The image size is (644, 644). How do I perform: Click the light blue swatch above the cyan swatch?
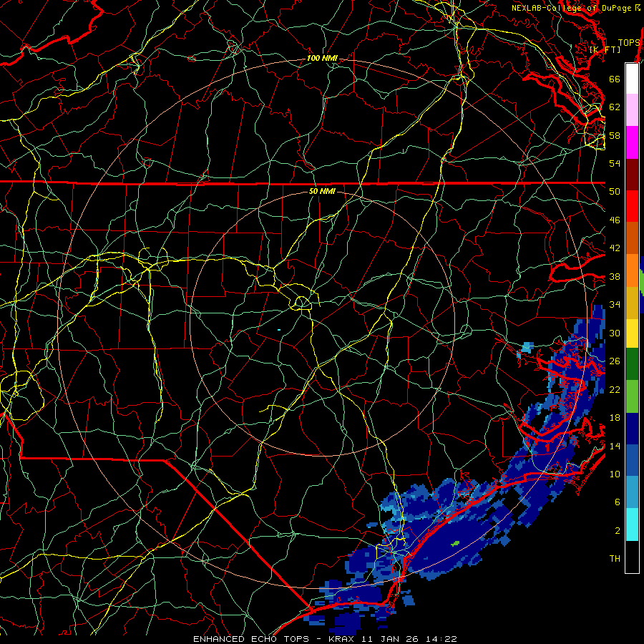point(632,492)
